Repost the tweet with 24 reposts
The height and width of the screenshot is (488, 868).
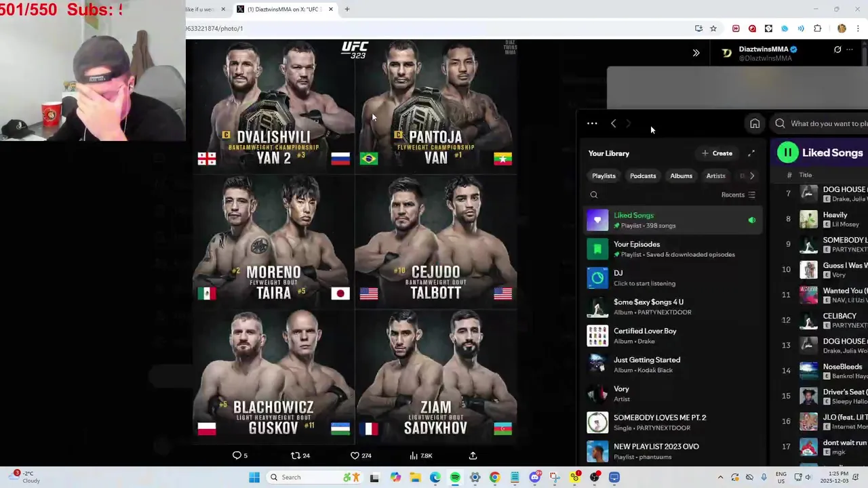point(300,455)
